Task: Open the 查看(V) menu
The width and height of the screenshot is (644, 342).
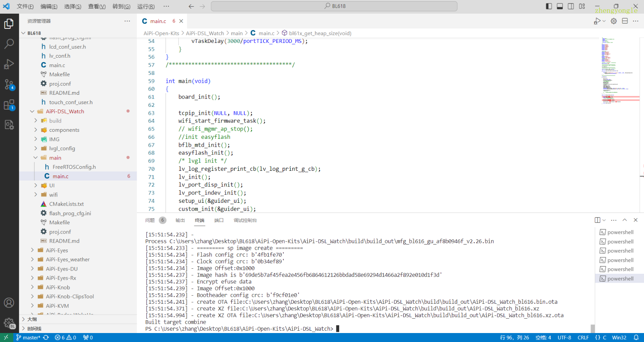Action: click(97, 6)
